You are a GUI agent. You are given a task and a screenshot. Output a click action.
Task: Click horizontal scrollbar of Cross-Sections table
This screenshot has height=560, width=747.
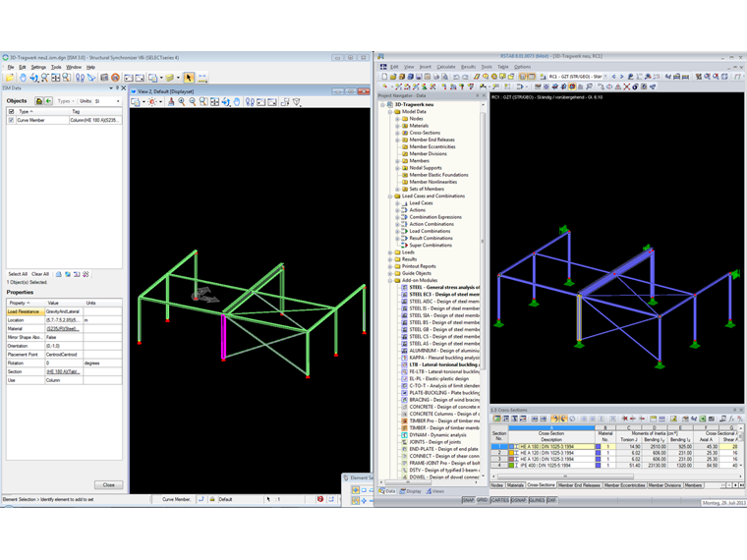point(565,476)
